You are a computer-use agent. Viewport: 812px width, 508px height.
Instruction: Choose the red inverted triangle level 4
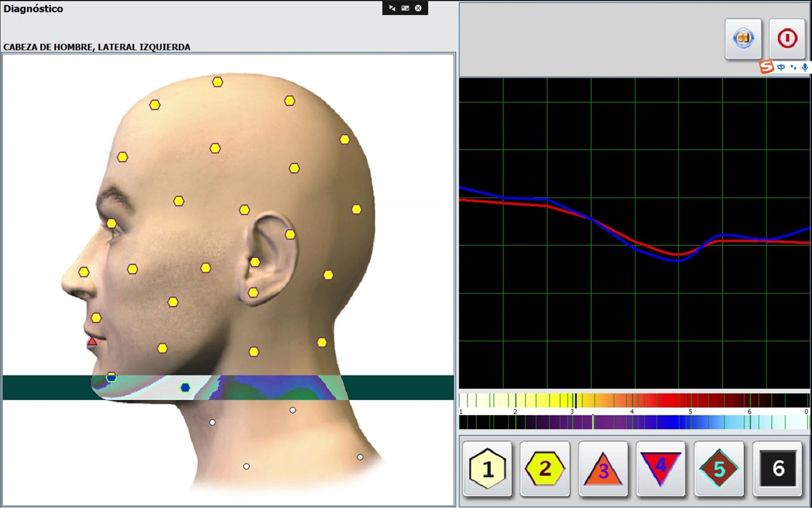point(660,468)
